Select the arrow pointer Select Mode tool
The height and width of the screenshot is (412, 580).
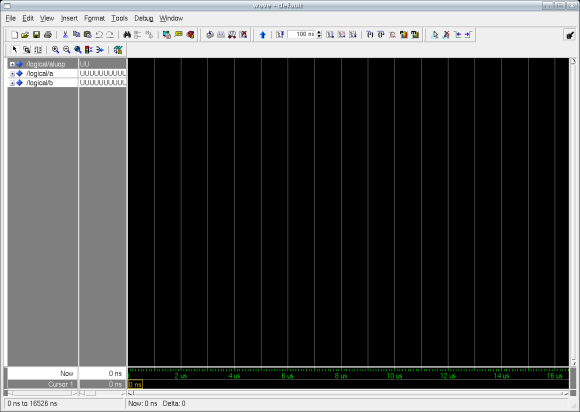click(x=14, y=50)
